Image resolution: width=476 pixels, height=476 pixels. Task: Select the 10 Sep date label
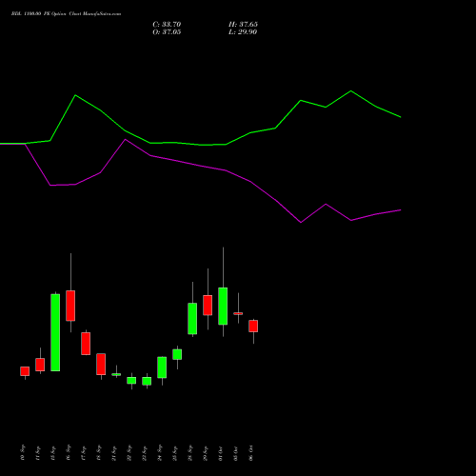click(x=23, y=452)
